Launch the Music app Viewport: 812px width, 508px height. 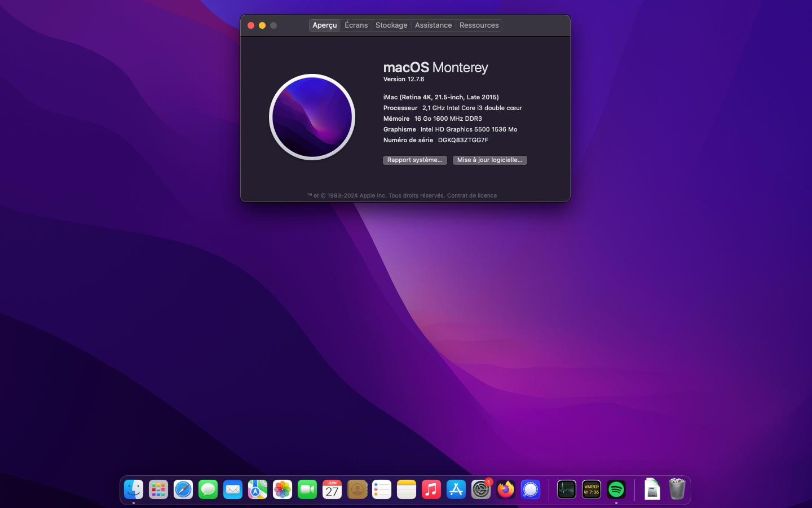click(x=431, y=489)
